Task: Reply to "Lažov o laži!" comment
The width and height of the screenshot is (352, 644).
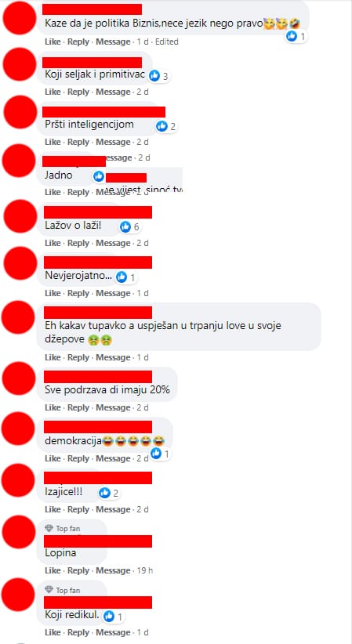Action: coord(78,243)
